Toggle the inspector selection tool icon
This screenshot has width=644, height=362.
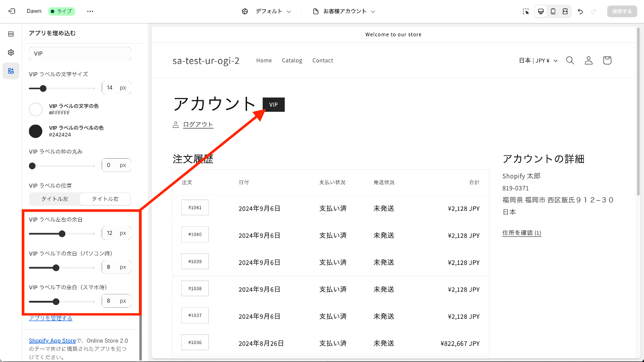[526, 11]
